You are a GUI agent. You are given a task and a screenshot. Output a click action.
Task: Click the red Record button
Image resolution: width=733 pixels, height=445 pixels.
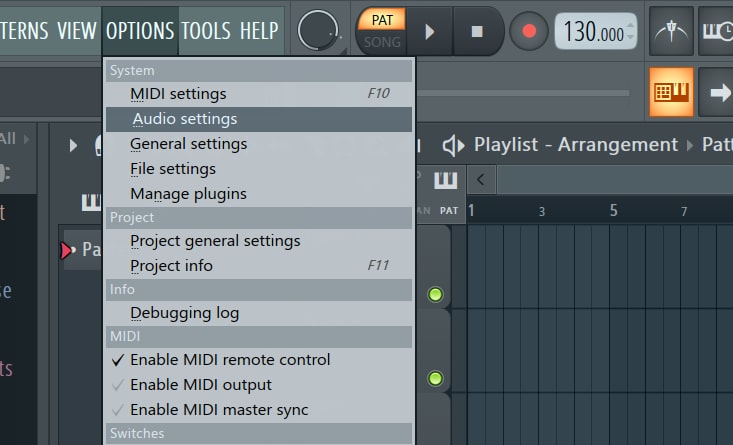click(x=529, y=31)
